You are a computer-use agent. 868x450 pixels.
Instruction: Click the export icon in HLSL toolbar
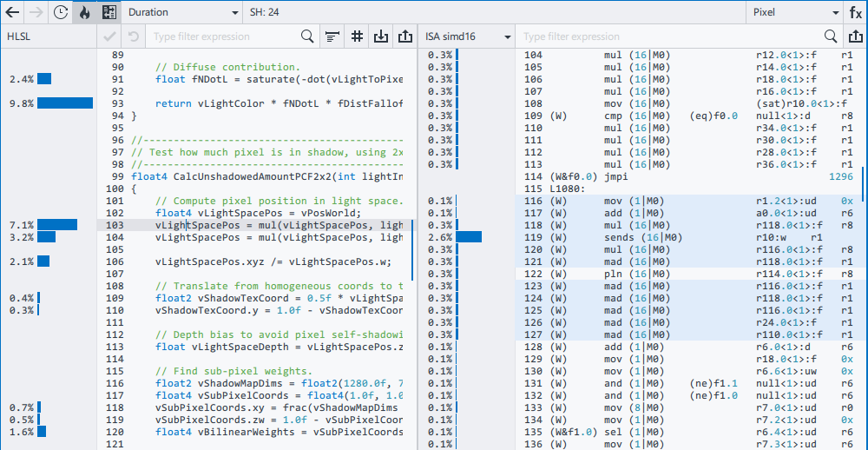pos(404,36)
